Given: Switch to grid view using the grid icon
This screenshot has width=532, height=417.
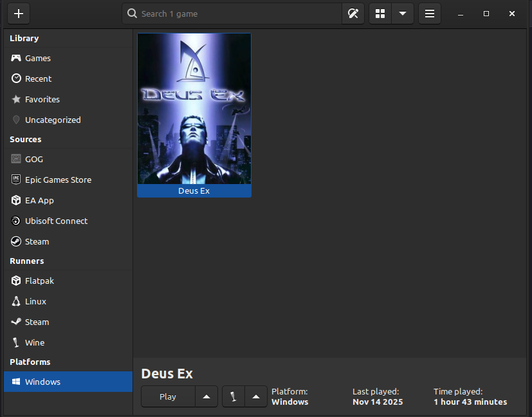Looking at the screenshot, I should (380, 14).
